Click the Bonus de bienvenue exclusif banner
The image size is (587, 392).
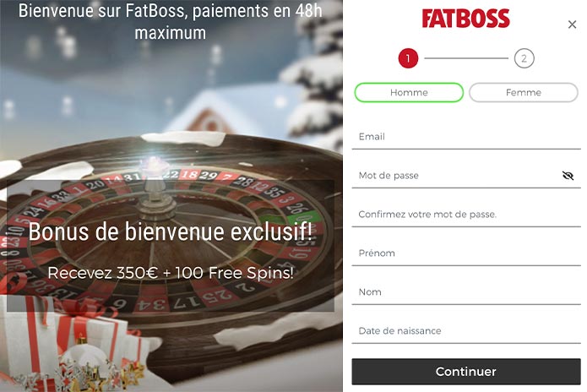(x=171, y=232)
